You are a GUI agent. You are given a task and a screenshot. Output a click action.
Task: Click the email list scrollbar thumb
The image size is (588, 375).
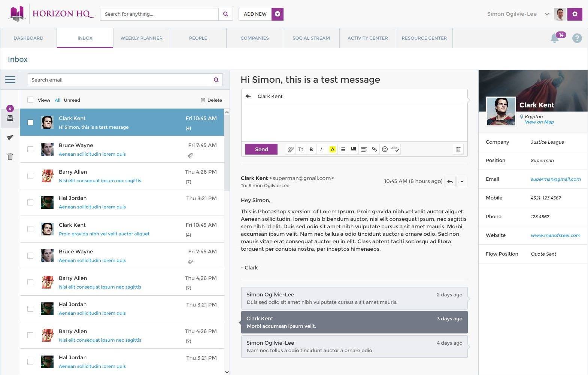coord(227,153)
